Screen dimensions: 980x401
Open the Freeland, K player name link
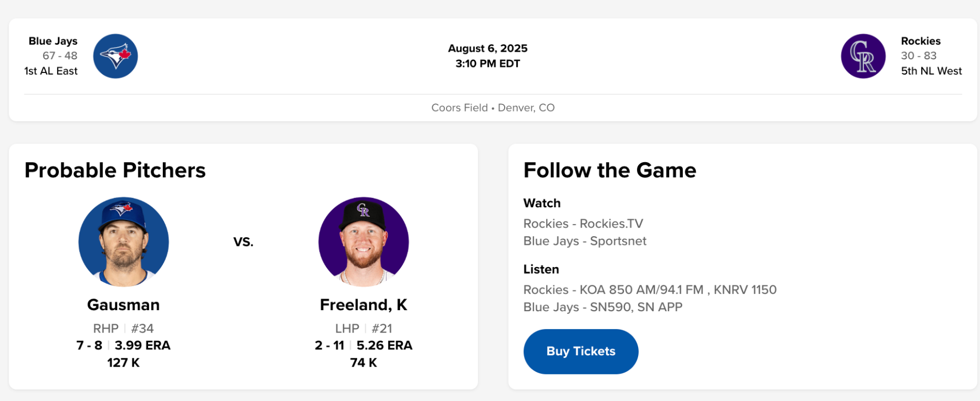coord(364,305)
